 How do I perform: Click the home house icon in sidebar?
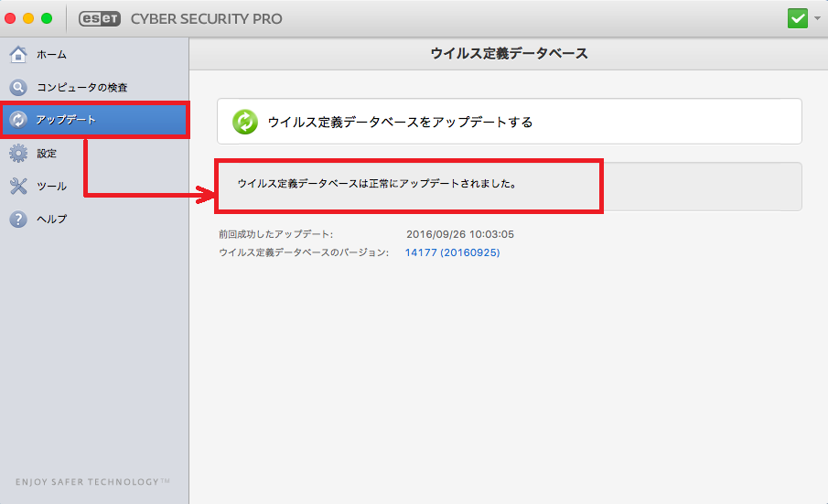point(18,54)
